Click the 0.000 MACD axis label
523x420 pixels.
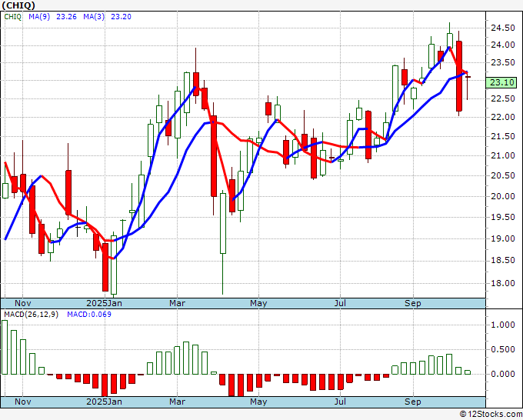click(x=503, y=374)
